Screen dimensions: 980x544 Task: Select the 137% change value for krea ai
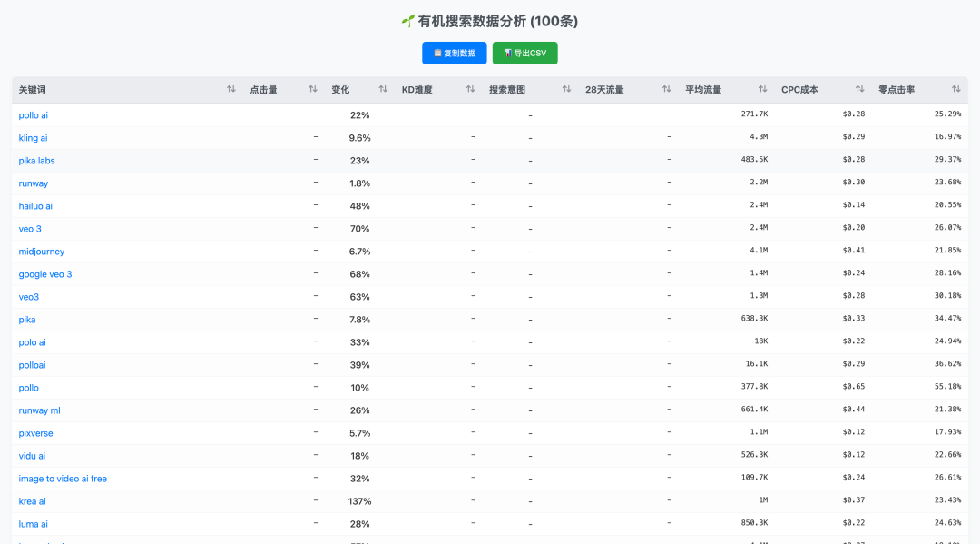tap(359, 501)
